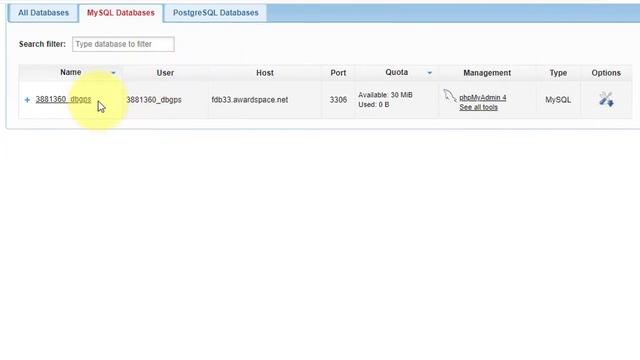Click the See all tools link
Viewport: 640px width, 360px height.
point(478,107)
